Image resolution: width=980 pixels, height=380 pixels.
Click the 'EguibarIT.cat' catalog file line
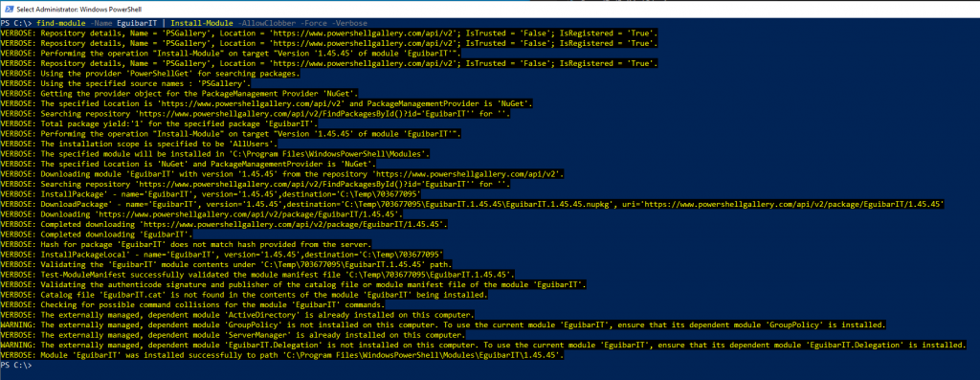[244, 295]
